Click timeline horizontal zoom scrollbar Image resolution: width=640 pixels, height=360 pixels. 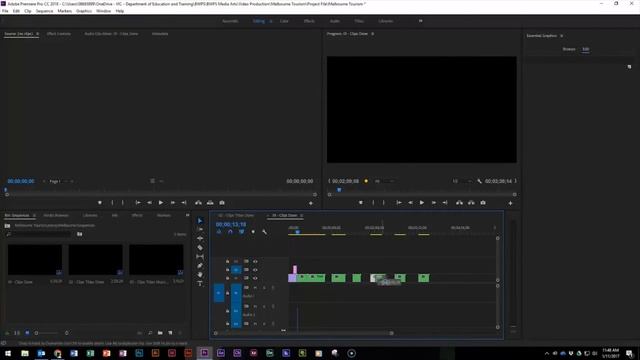(303, 333)
